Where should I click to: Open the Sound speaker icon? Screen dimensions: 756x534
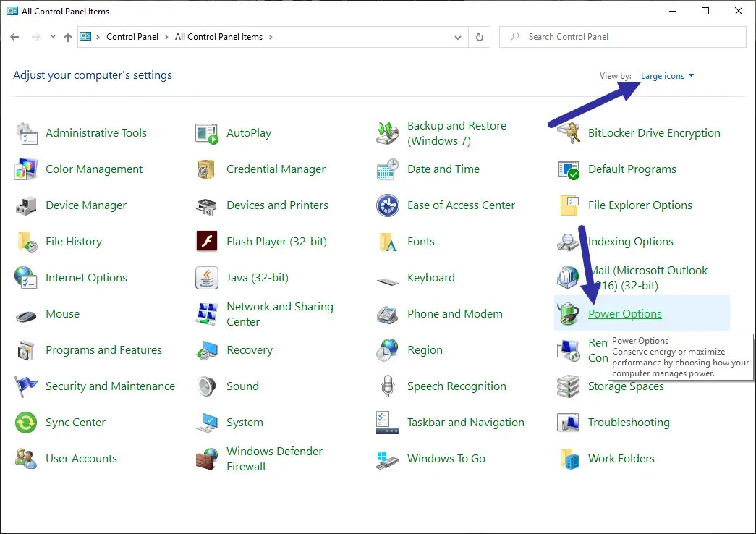click(x=207, y=386)
